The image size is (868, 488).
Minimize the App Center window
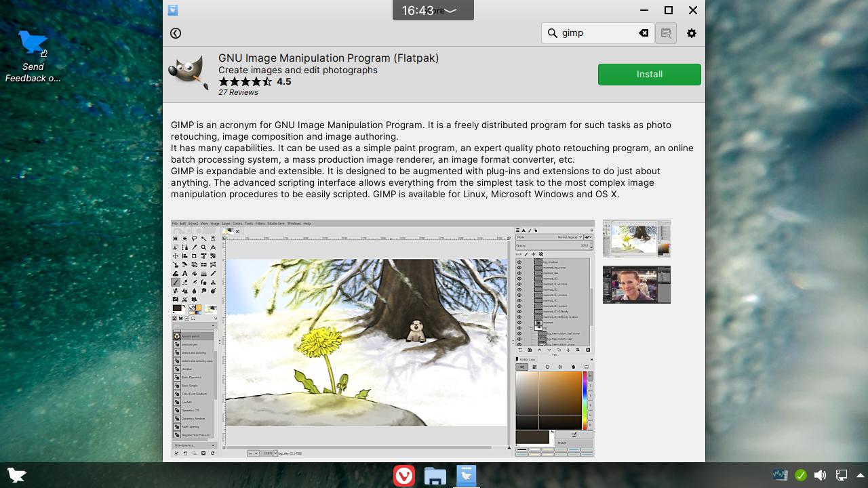[644, 10]
